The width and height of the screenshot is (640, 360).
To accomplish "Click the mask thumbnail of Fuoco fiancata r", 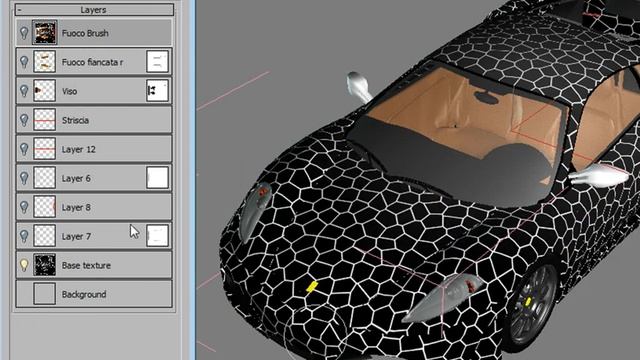I will tap(158, 62).
